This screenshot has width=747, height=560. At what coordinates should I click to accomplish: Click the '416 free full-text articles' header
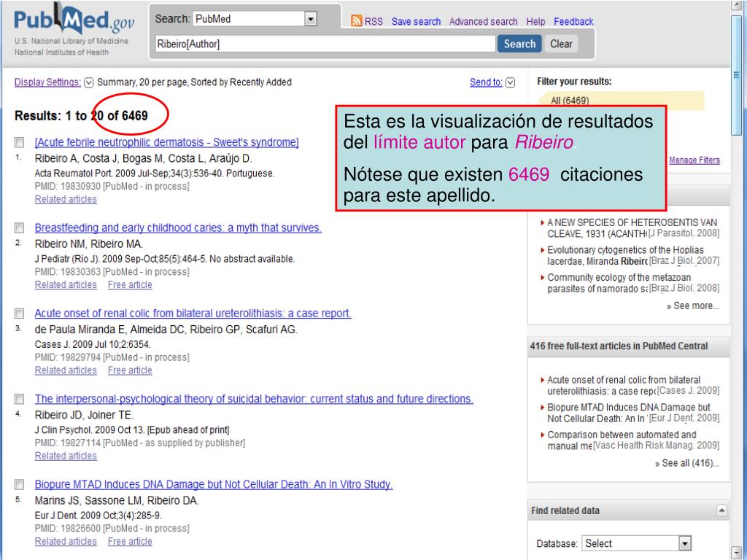(619, 346)
